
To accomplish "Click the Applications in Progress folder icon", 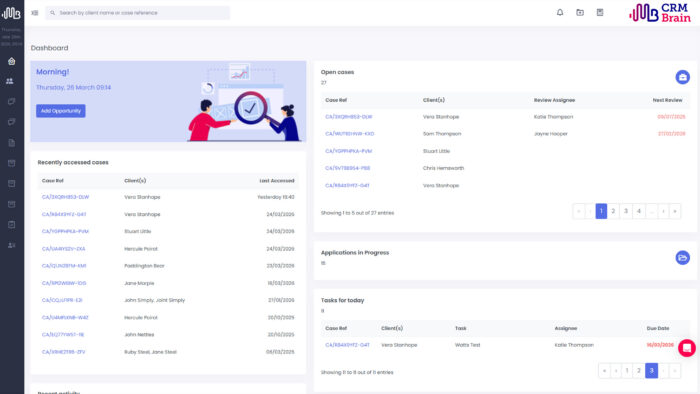I will click(682, 257).
